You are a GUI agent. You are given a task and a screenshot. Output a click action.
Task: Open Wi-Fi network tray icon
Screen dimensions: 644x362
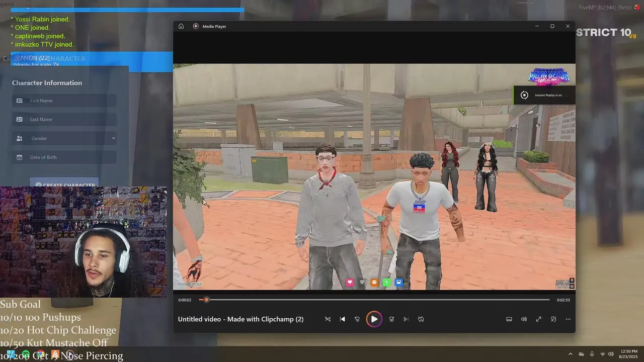[x=603, y=354]
